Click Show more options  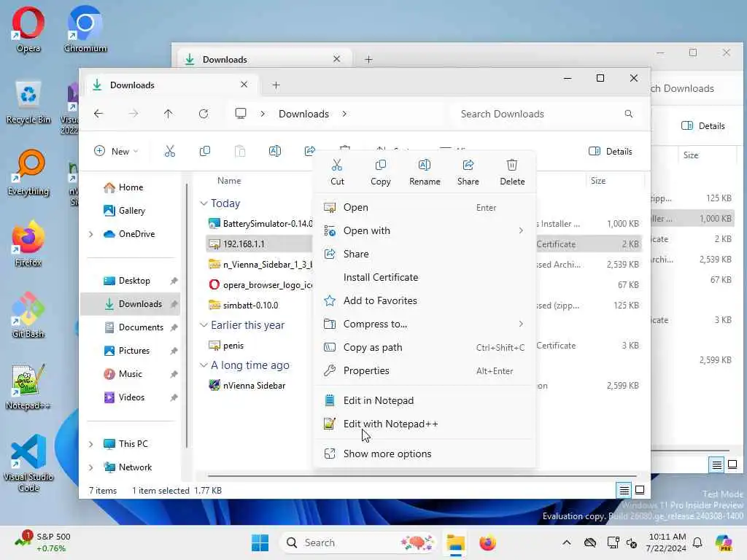(x=425, y=454)
